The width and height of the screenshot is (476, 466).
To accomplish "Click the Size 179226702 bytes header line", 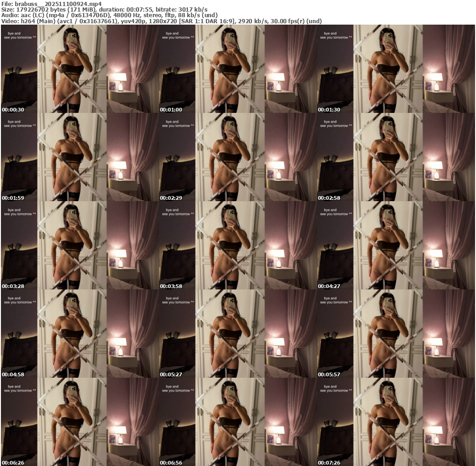I will [x=105, y=9].
